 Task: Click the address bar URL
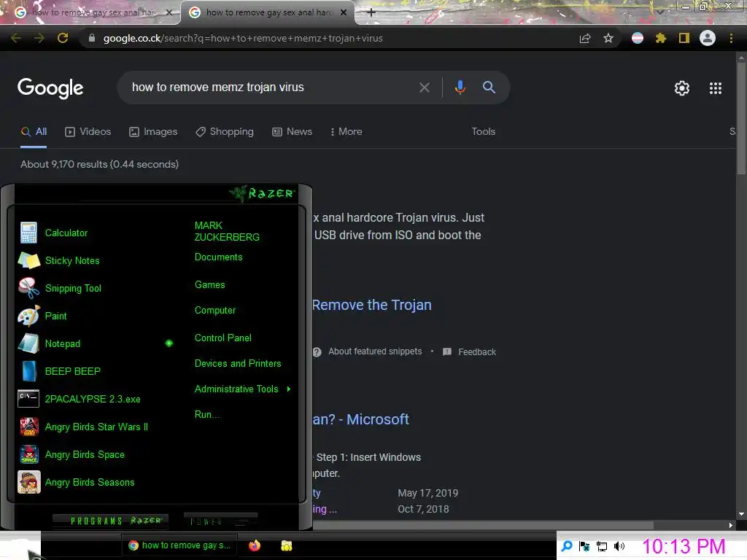pyautogui.click(x=243, y=38)
